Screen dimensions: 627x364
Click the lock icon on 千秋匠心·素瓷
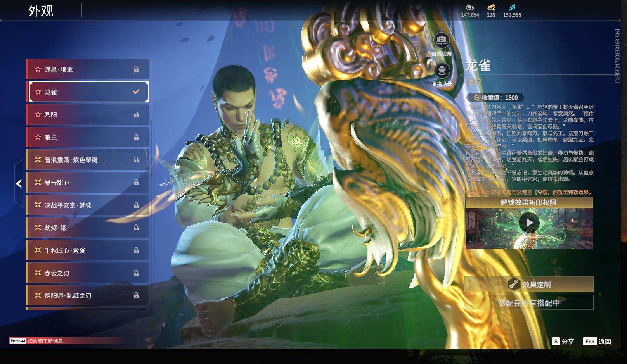pos(136,250)
